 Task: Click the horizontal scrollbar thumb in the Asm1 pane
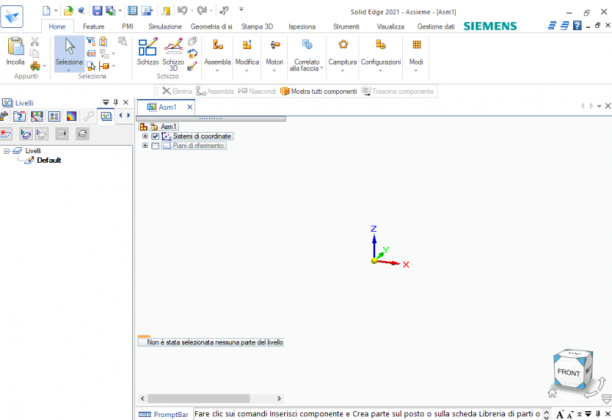pyautogui.click(x=198, y=399)
